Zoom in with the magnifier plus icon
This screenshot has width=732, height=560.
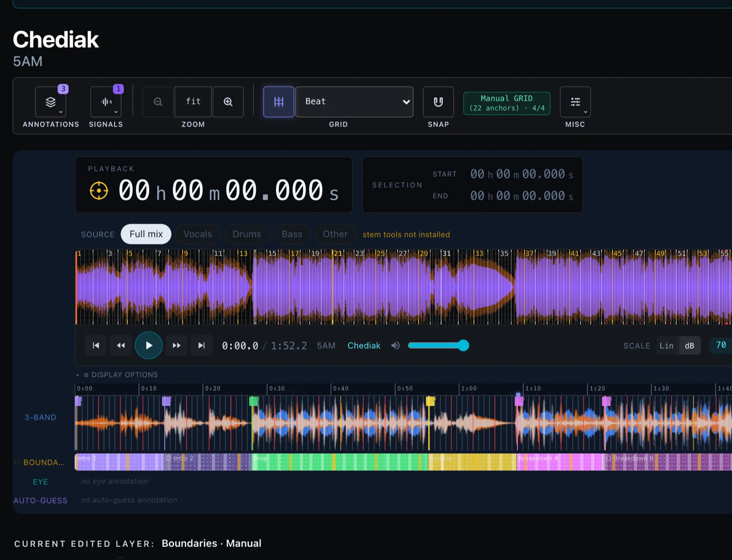pyautogui.click(x=228, y=101)
